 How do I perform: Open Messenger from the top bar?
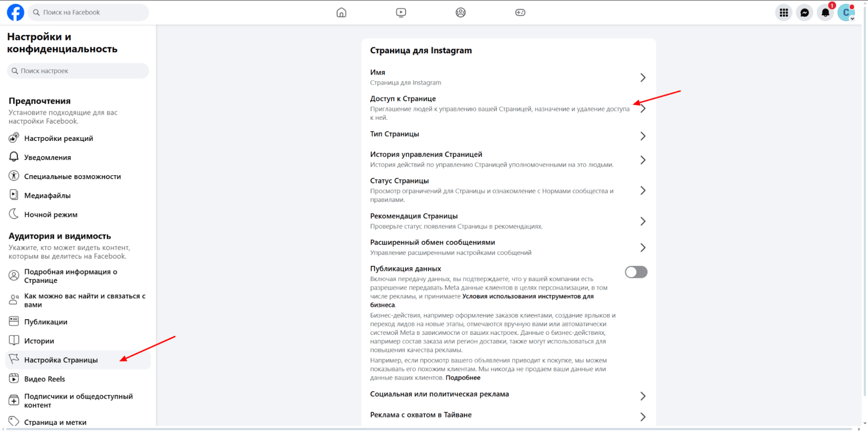click(x=805, y=12)
